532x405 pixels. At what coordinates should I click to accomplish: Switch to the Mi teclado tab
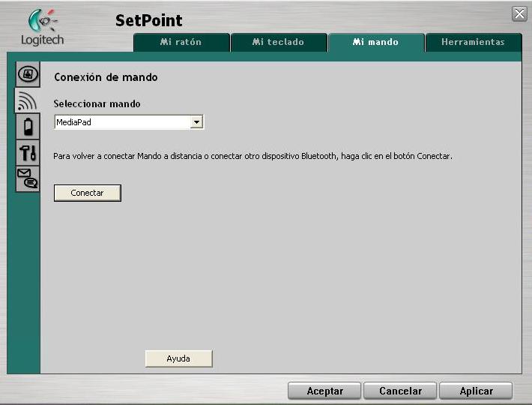pyautogui.click(x=279, y=43)
